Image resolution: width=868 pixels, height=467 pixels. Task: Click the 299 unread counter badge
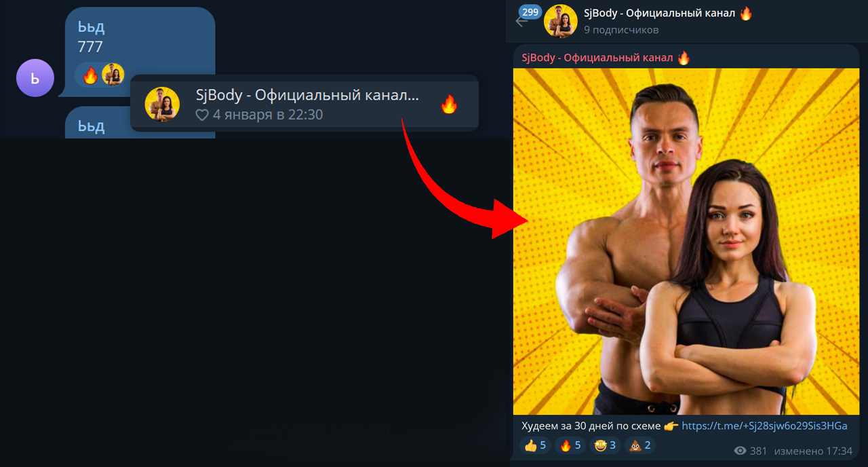pos(530,12)
